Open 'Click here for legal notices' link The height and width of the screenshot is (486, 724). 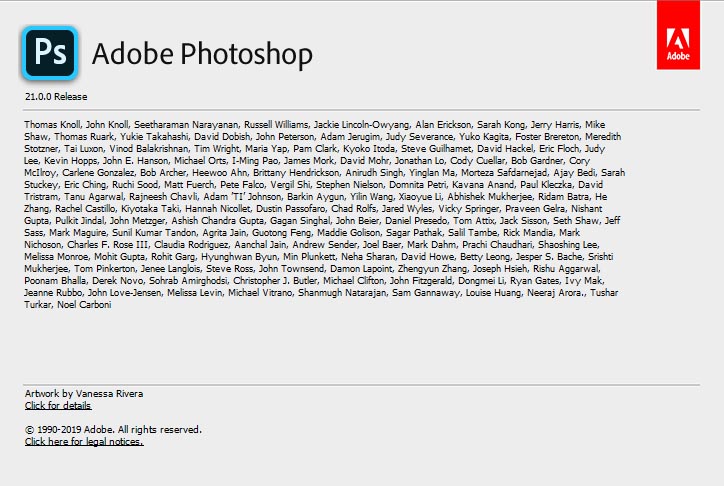coord(84,442)
